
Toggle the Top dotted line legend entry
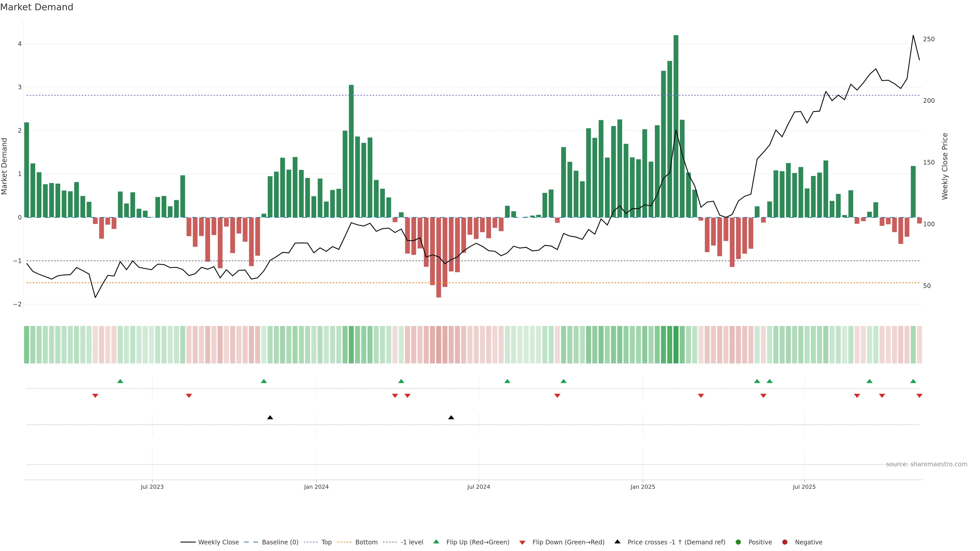coord(326,542)
